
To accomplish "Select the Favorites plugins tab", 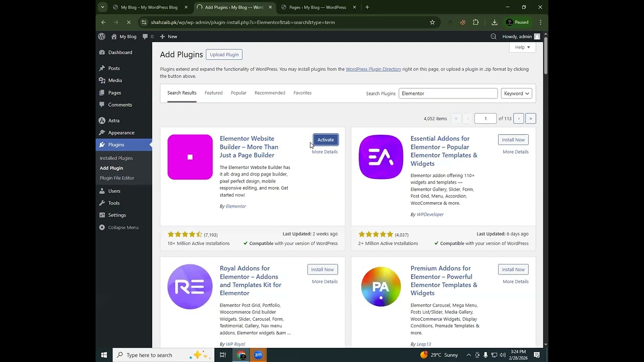I will 302,93.
